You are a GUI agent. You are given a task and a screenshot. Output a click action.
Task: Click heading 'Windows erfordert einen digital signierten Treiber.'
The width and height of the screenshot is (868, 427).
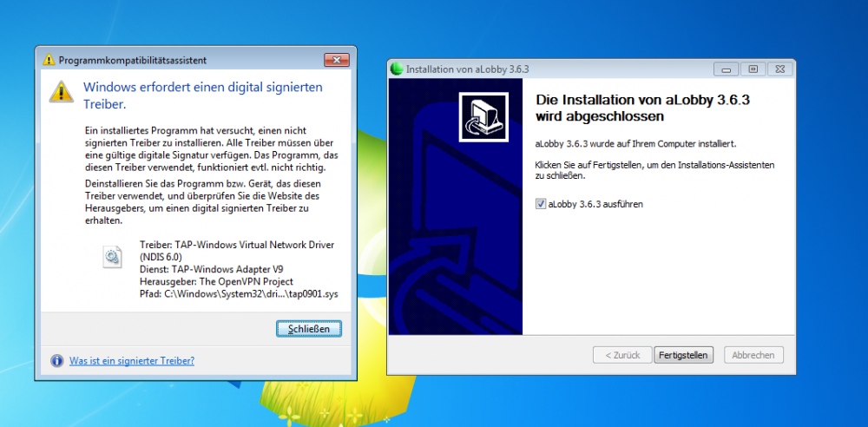(202, 95)
